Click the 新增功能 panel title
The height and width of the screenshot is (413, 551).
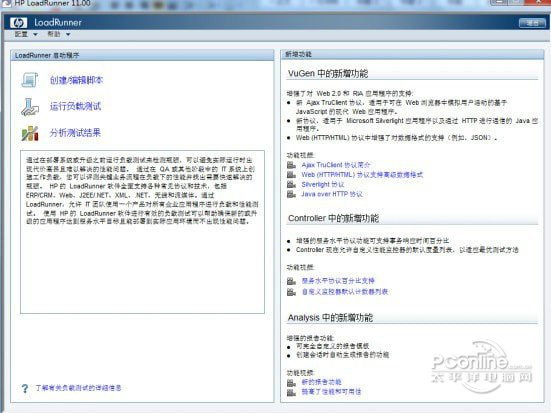(x=298, y=54)
